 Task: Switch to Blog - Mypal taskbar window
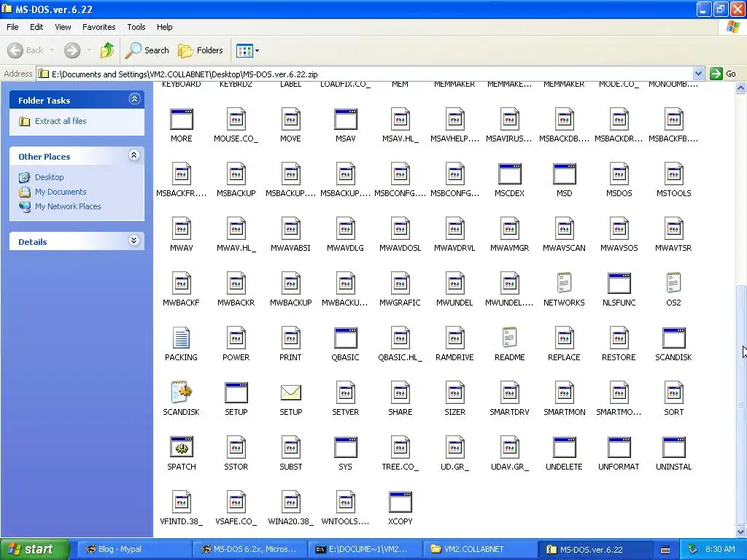tap(133, 549)
